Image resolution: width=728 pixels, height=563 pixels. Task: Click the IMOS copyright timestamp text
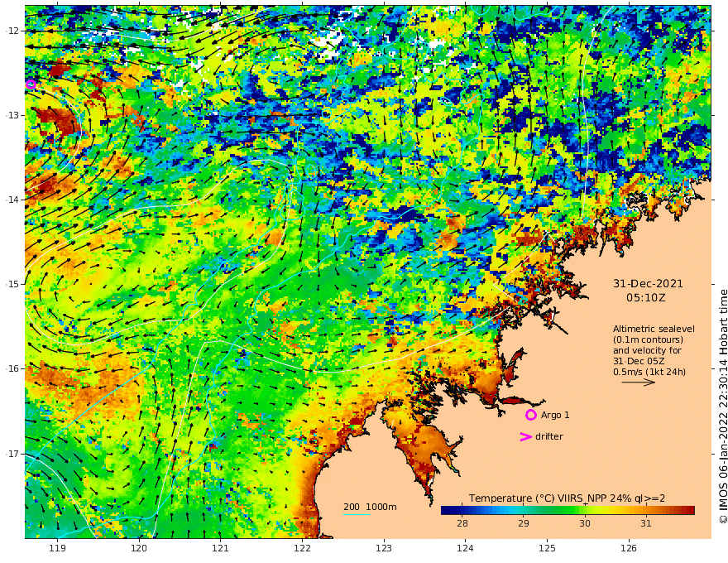723,407
